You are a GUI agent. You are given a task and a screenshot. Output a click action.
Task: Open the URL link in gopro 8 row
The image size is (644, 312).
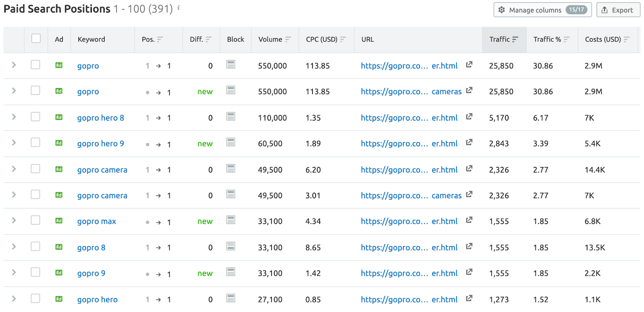tap(409, 248)
